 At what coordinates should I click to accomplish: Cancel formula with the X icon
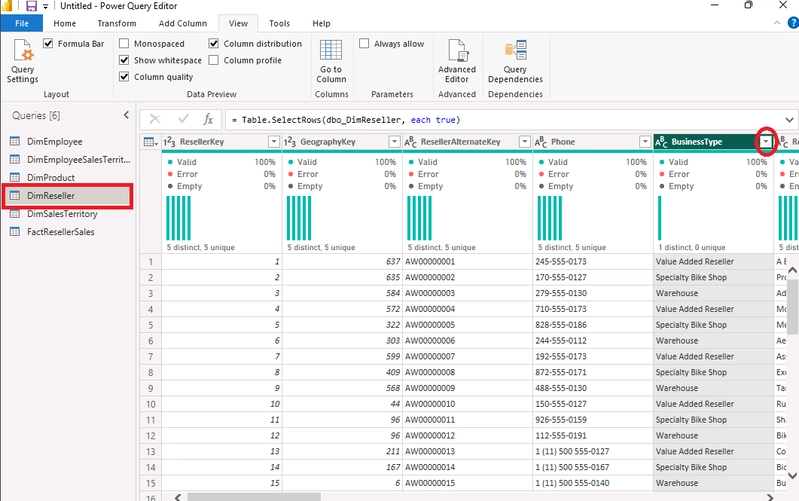155,120
